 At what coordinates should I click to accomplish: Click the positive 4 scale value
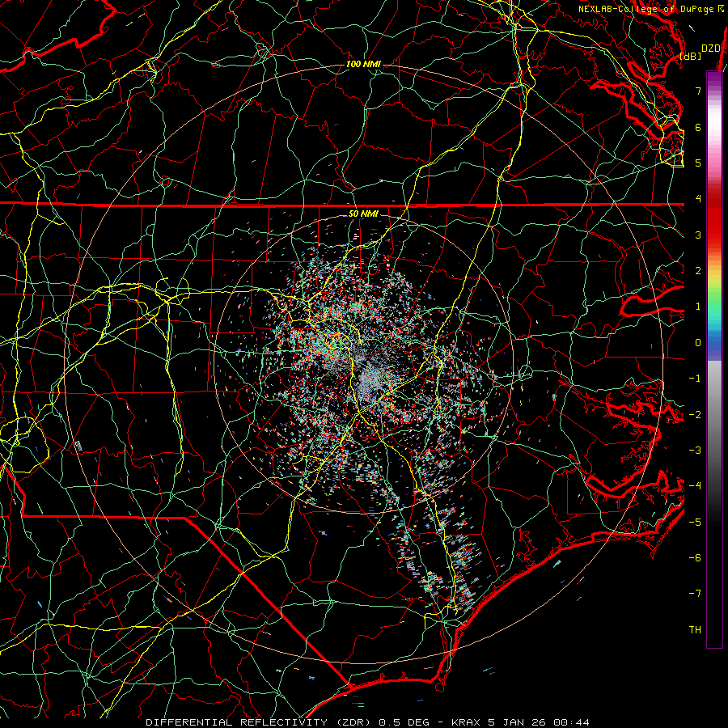click(x=698, y=199)
